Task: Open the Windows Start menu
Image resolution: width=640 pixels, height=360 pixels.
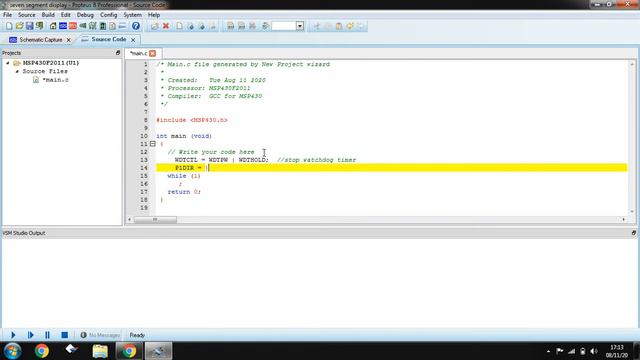Action: pyautogui.click(x=12, y=351)
